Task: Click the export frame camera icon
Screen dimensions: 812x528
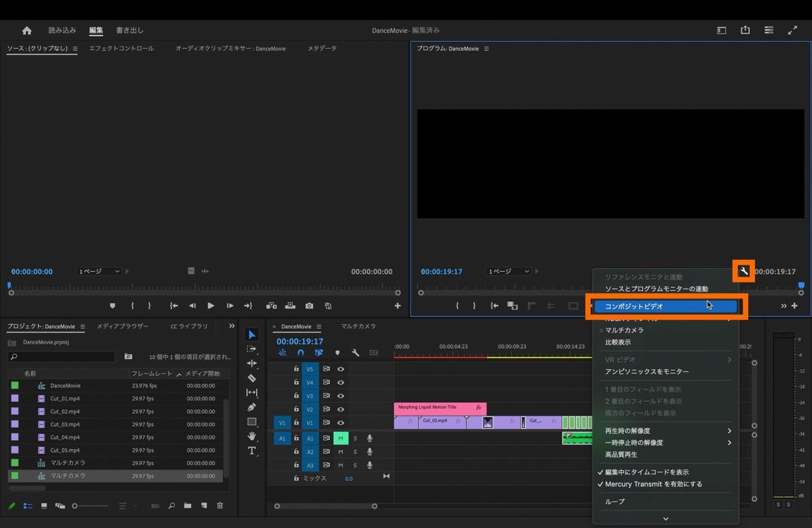Action: tap(309, 306)
